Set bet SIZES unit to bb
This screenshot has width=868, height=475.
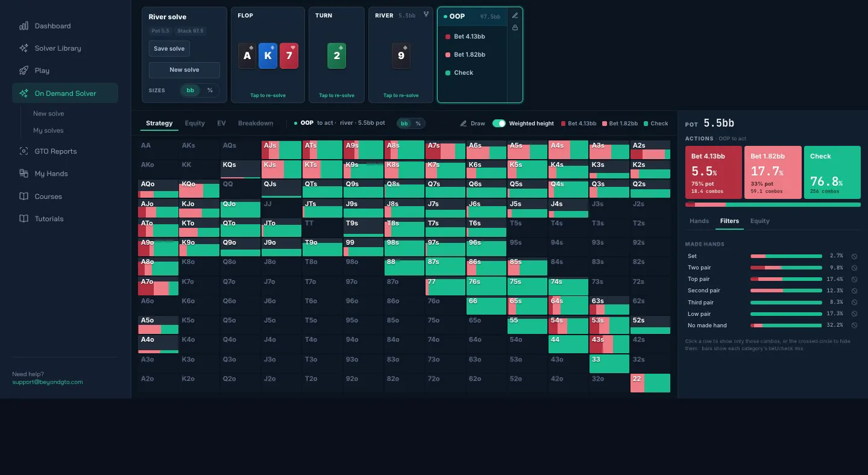click(190, 90)
